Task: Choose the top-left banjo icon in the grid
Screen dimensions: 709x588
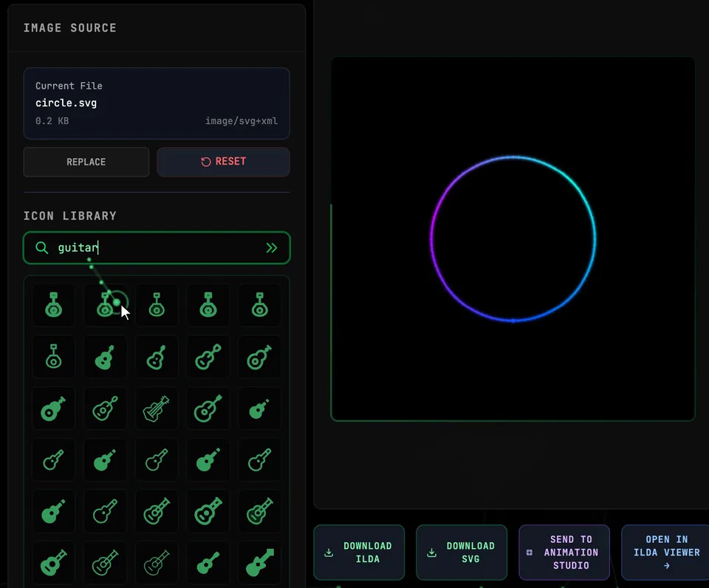Action: [53, 304]
